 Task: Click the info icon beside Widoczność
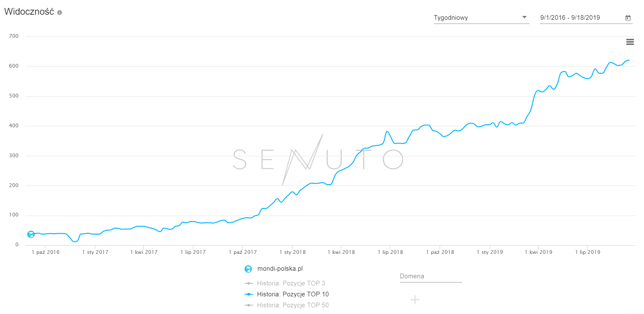click(x=60, y=13)
